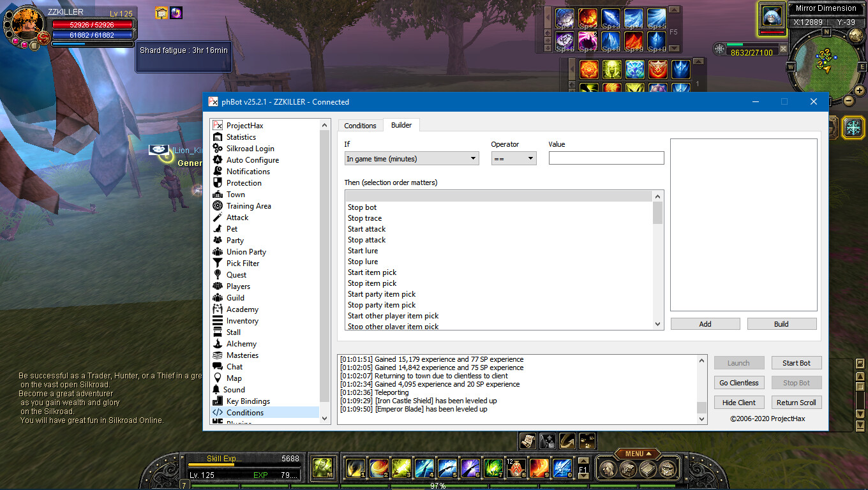Click the Map pin icon
Screen dimensions: 868x490
(218, 378)
